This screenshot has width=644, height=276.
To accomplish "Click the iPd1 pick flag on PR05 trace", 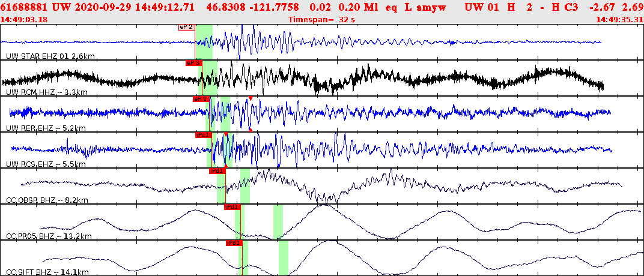I will tap(232, 207).
